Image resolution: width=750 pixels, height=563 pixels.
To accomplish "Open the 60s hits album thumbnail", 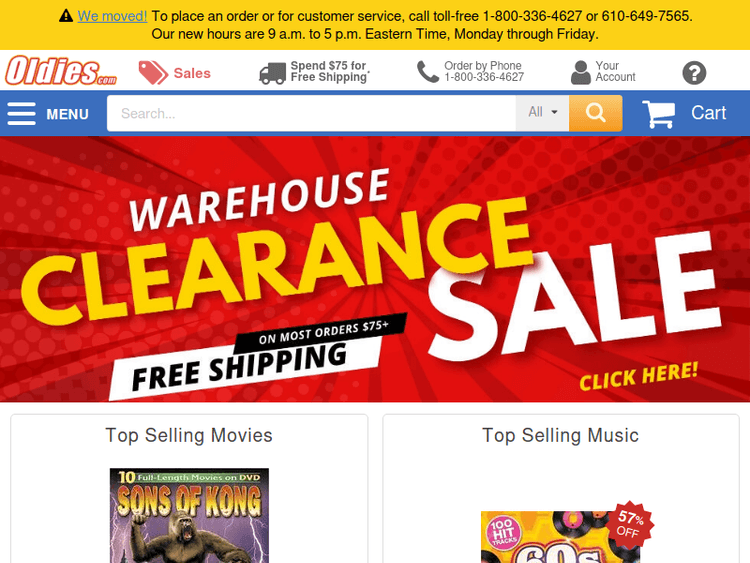I will coord(561,537).
